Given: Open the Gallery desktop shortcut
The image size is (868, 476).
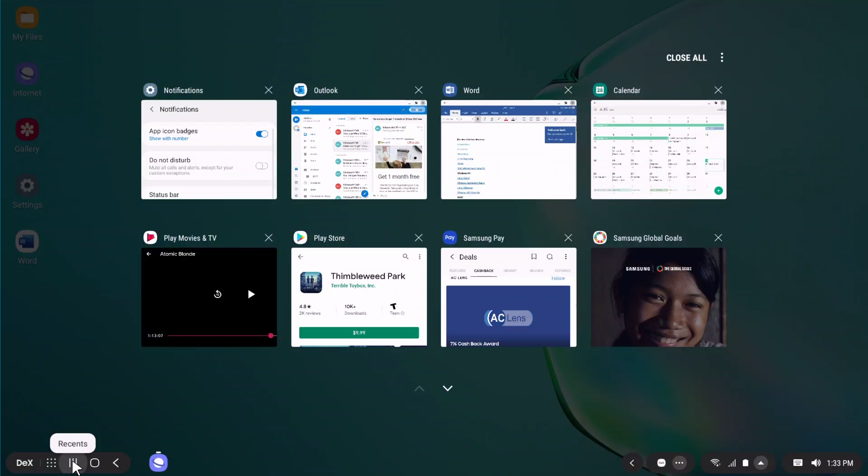Looking at the screenshot, I should point(27,135).
